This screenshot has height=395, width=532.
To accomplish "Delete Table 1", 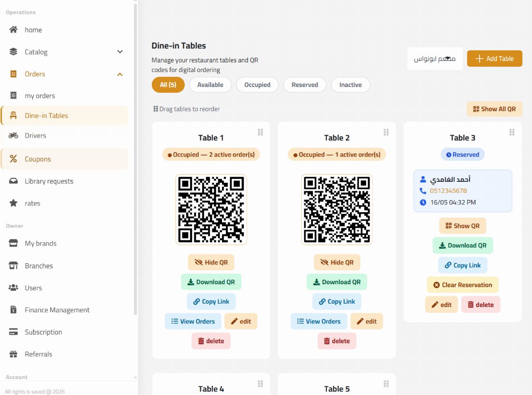I will [x=211, y=341].
